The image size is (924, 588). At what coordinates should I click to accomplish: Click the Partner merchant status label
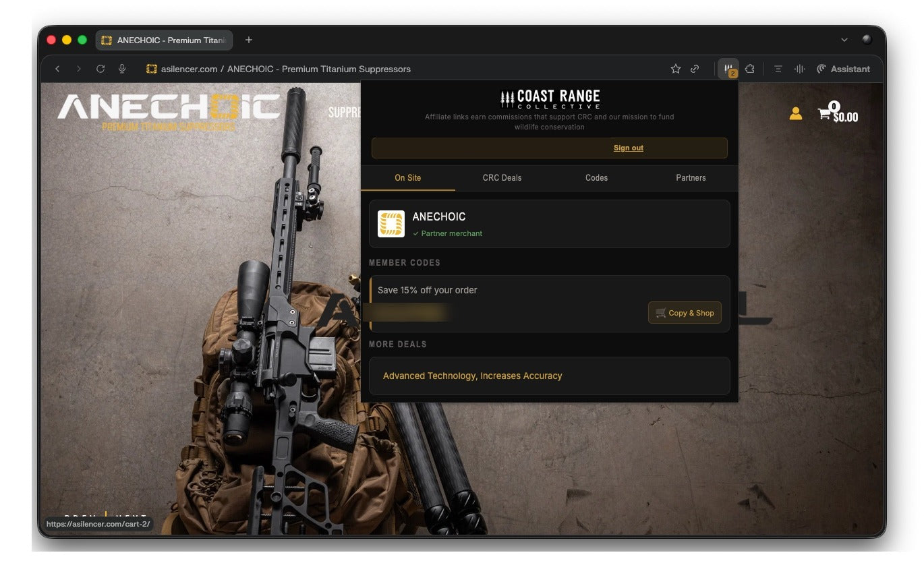[448, 233]
